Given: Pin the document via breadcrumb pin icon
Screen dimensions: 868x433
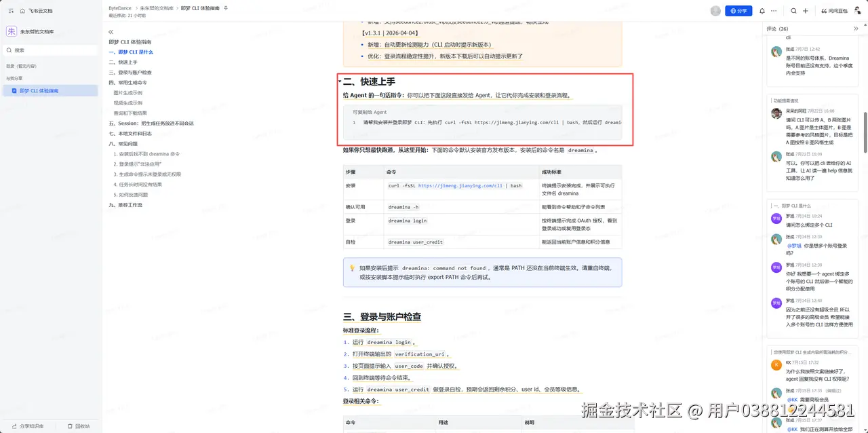Looking at the screenshot, I should click(226, 7).
